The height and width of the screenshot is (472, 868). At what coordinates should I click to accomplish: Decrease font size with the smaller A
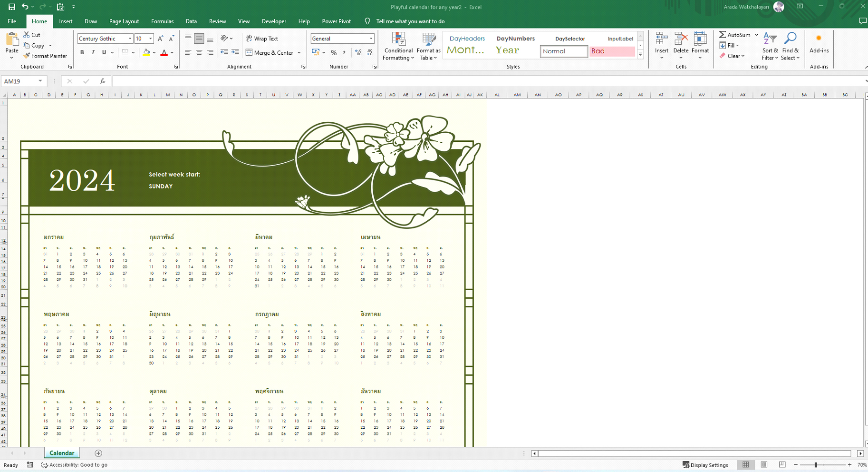click(x=171, y=39)
